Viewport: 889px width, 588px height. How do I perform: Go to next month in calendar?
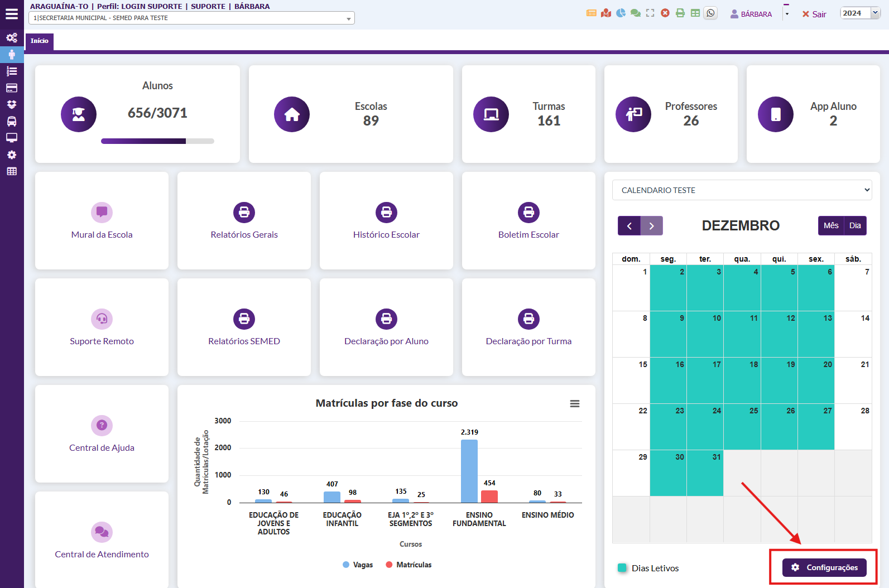[x=651, y=226]
